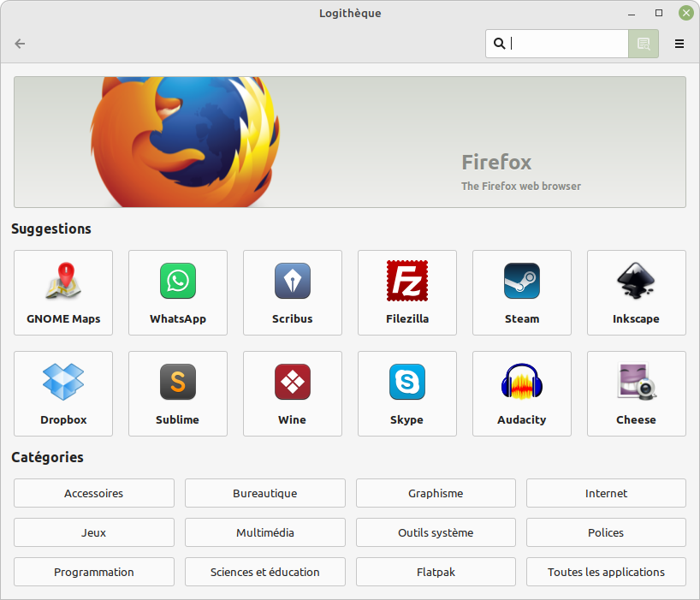Browse the Polices category

(x=606, y=532)
